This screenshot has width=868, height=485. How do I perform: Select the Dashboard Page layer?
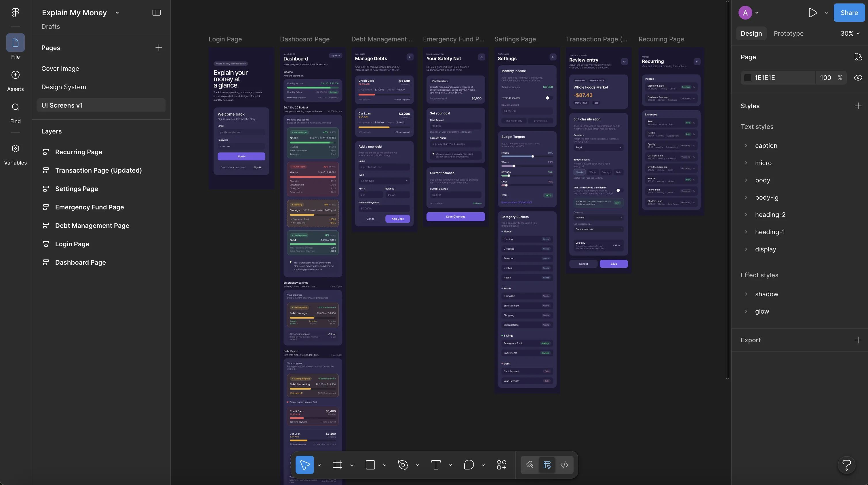pyautogui.click(x=80, y=262)
